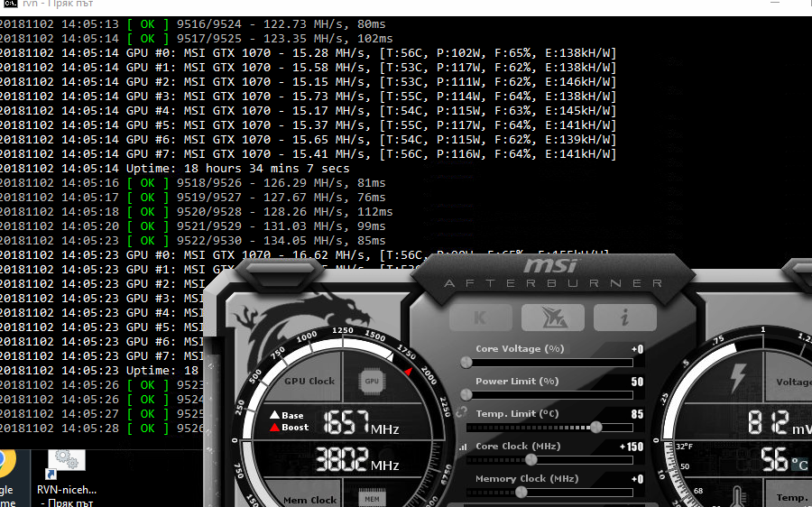Click GPU #0 line showing 16.62 MH/s

[x=306, y=255]
